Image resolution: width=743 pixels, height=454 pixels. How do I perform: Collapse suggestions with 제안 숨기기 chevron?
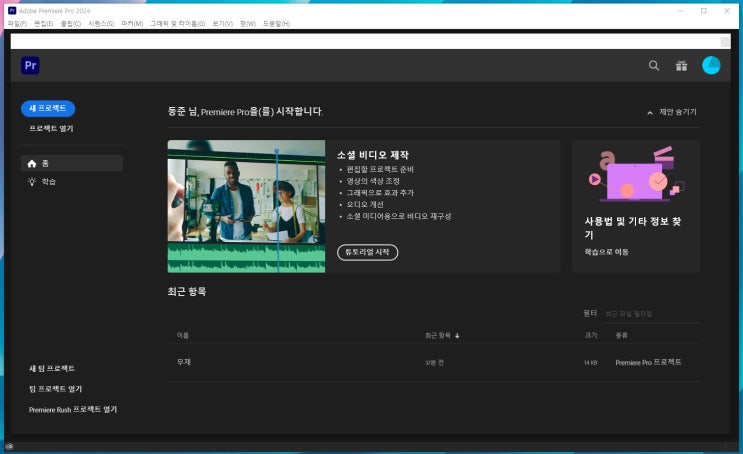tap(650, 113)
